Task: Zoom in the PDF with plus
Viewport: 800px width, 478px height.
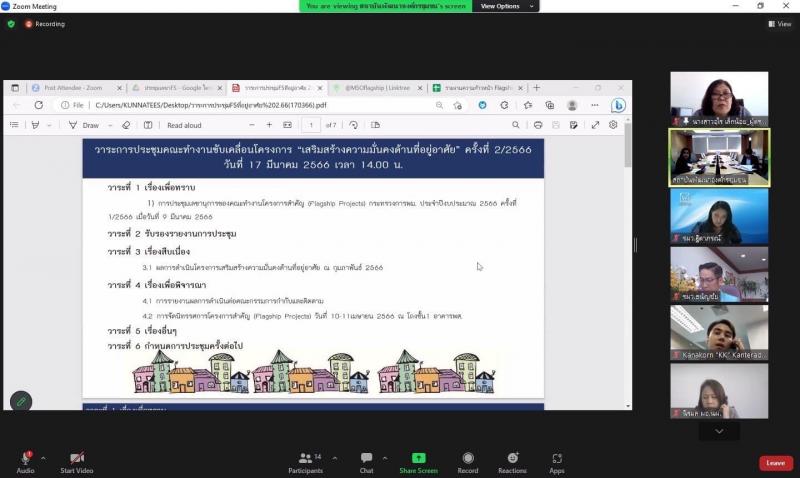Action: 269,125
